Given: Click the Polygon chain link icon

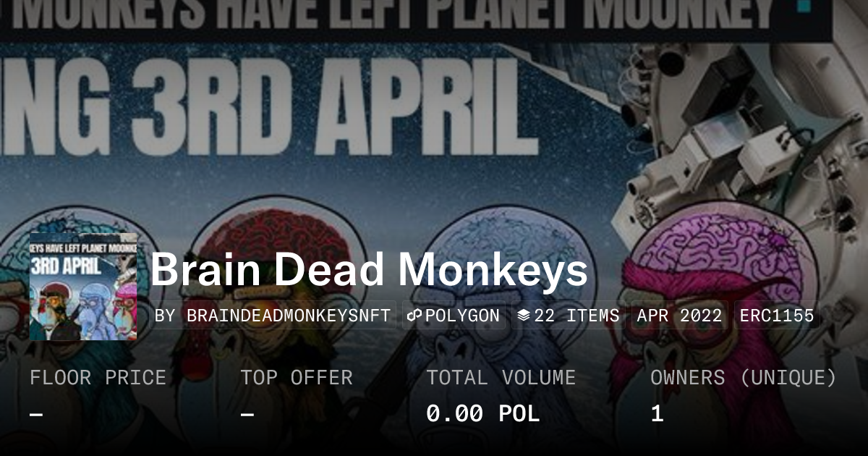Looking at the screenshot, I should [414, 316].
